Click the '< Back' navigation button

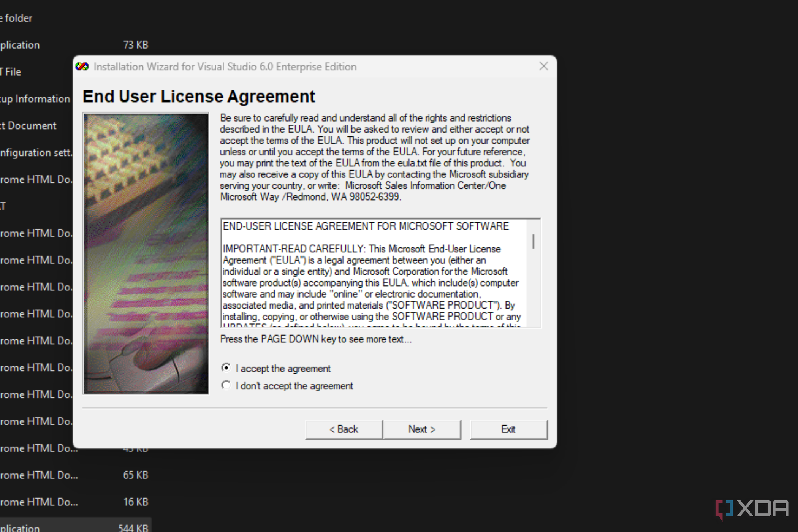click(x=343, y=429)
